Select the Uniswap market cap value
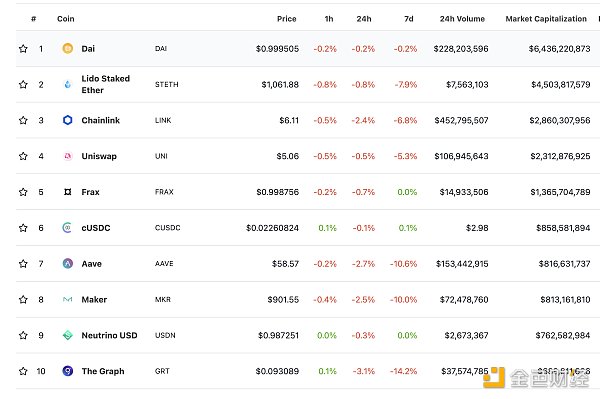This screenshot has width=600, height=399. click(560, 156)
